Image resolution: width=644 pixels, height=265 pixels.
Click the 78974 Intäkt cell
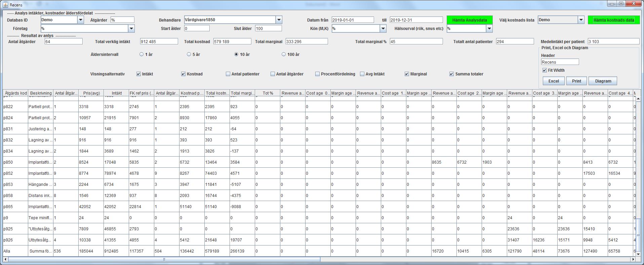pos(116,173)
